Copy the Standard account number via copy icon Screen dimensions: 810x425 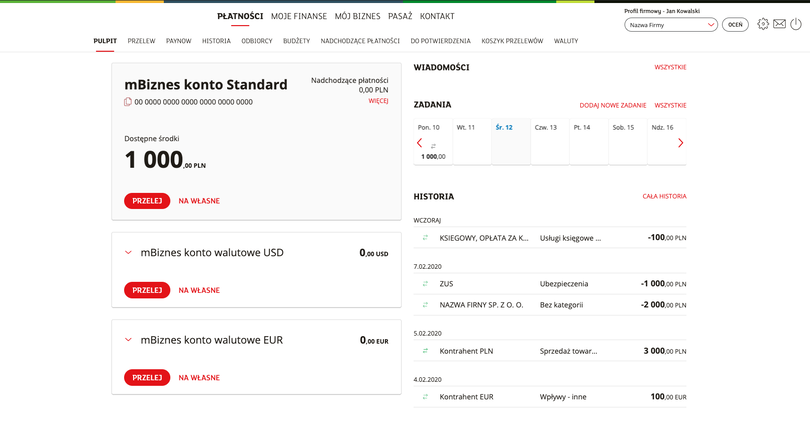pos(128,102)
